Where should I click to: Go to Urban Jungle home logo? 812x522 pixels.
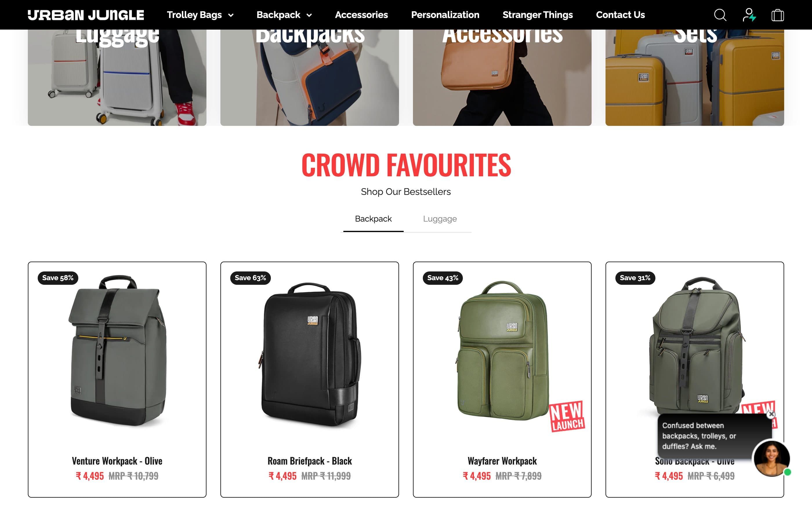click(x=86, y=15)
